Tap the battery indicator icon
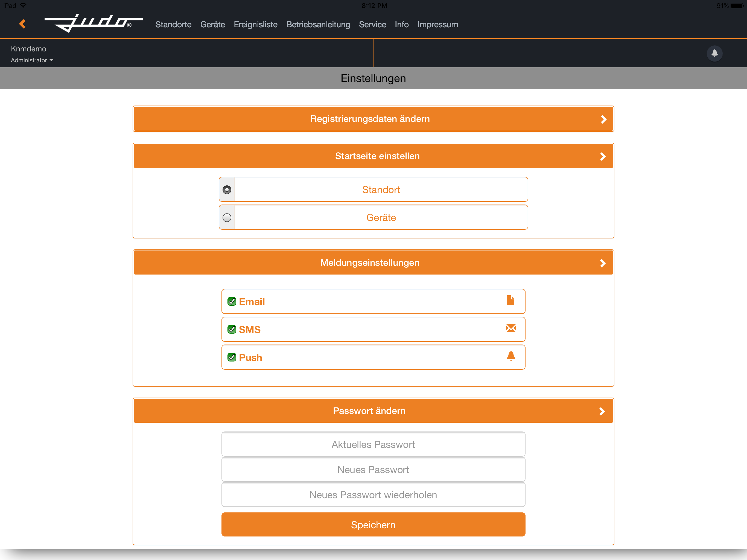The image size is (747, 560). pyautogui.click(x=737, y=5)
